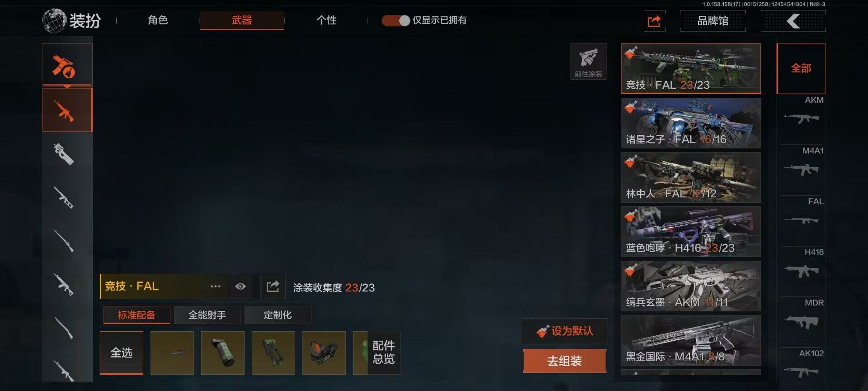
Task: Click the 去组装 button
Action: pos(564,361)
